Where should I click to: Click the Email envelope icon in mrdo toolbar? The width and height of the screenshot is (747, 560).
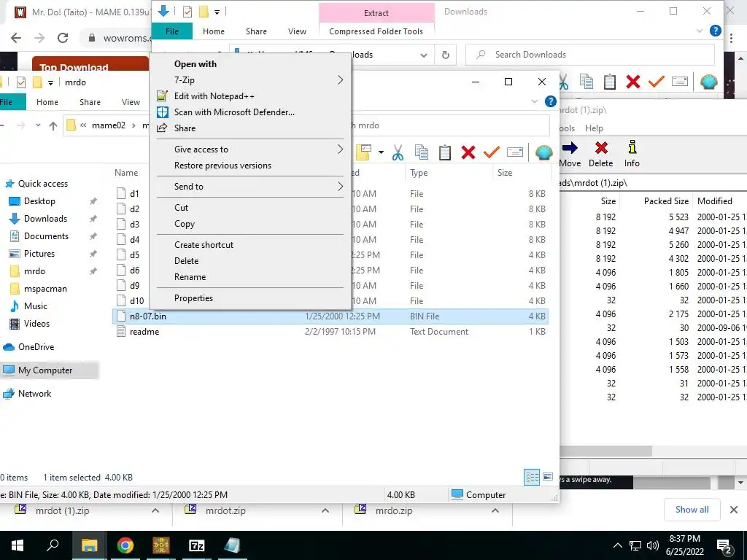coord(515,152)
